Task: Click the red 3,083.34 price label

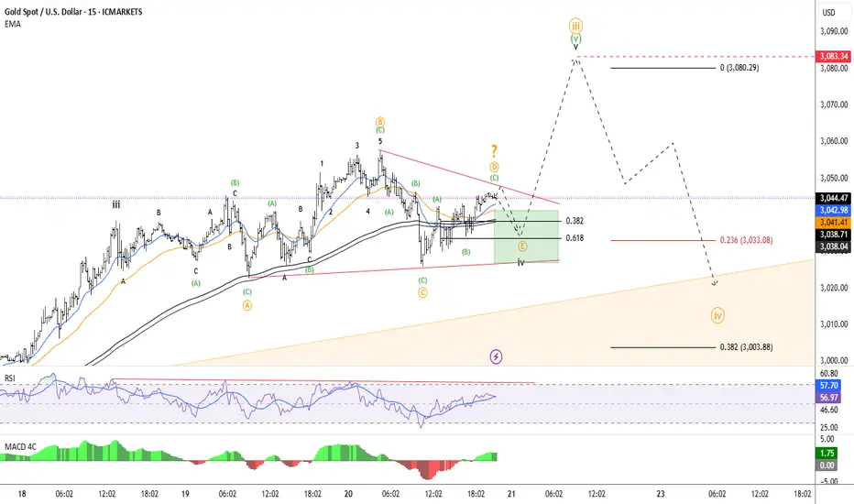Action: pyautogui.click(x=834, y=56)
